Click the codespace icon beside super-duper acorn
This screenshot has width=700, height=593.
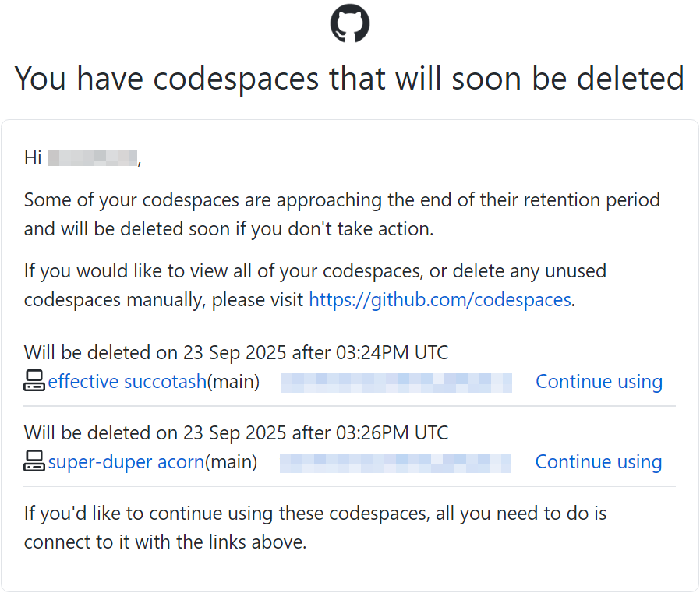34,462
